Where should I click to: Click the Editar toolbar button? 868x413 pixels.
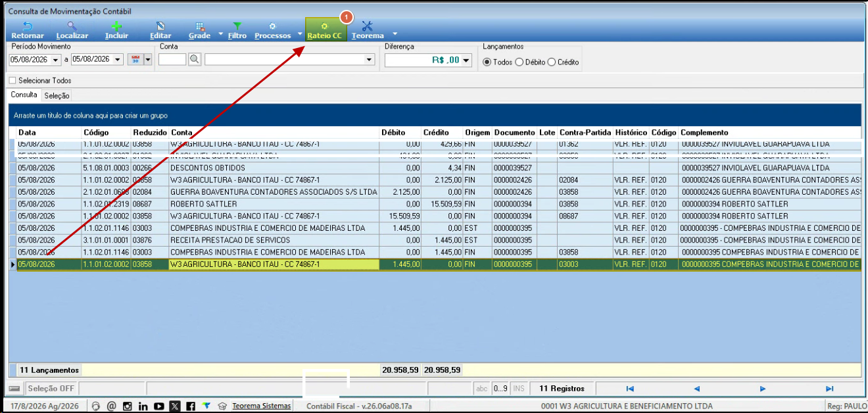tap(160, 30)
